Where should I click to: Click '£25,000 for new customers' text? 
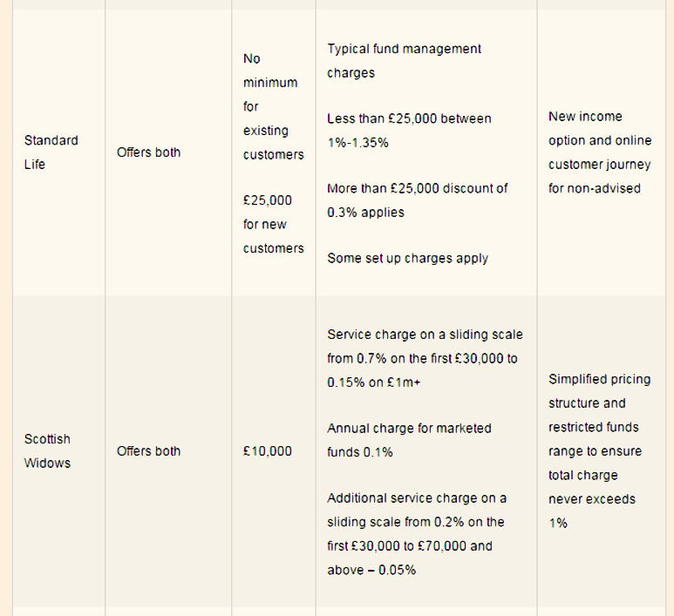(274, 224)
